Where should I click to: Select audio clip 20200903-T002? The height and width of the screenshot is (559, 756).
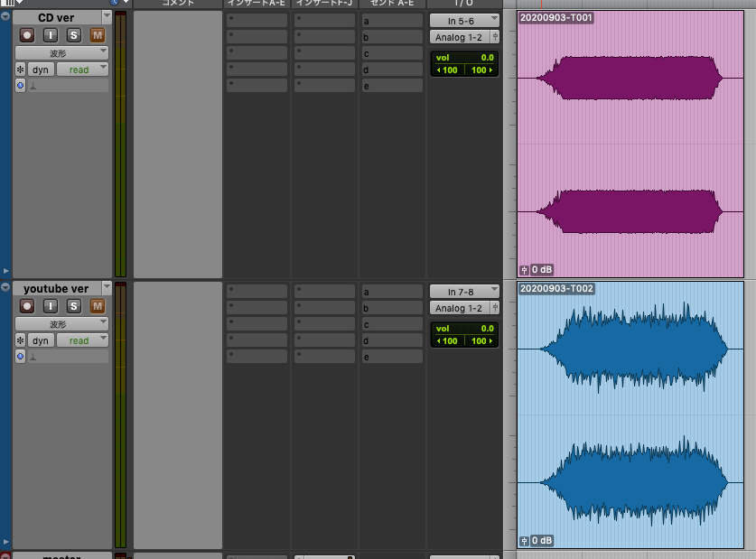[630, 415]
